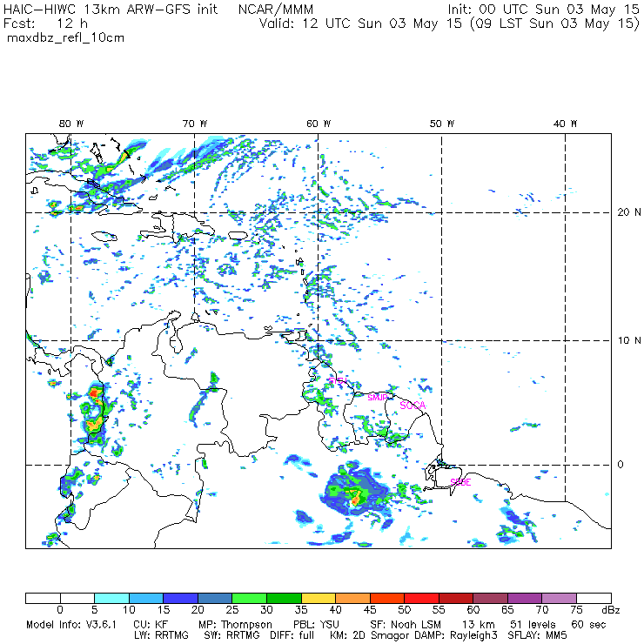Click the SOCA station label on map
Image resolution: width=644 pixels, height=644 pixels.
point(413,406)
